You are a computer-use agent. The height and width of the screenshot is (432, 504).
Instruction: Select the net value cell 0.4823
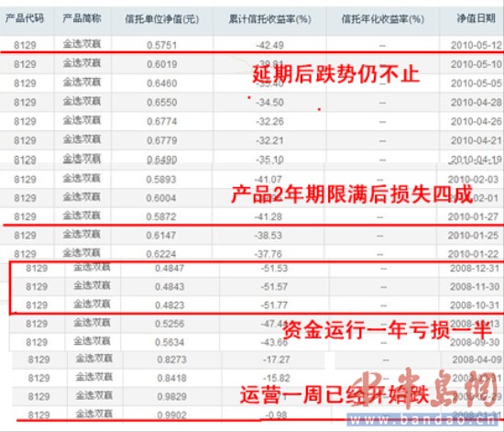170,305
